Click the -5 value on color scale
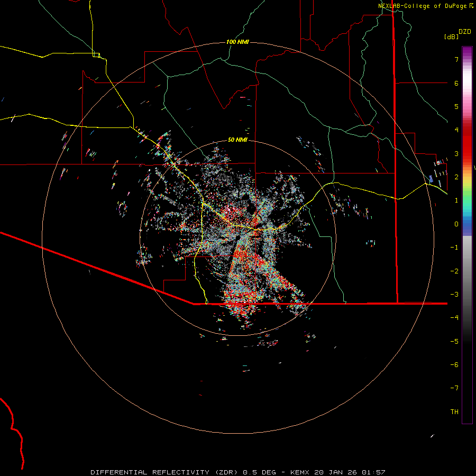476x476 pixels. pos(454,342)
